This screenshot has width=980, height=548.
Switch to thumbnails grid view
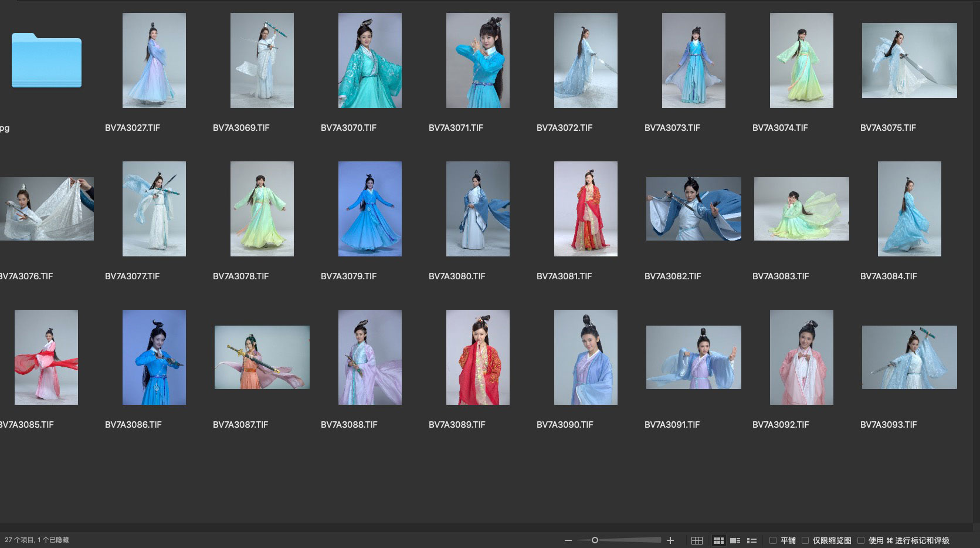pyautogui.click(x=718, y=540)
